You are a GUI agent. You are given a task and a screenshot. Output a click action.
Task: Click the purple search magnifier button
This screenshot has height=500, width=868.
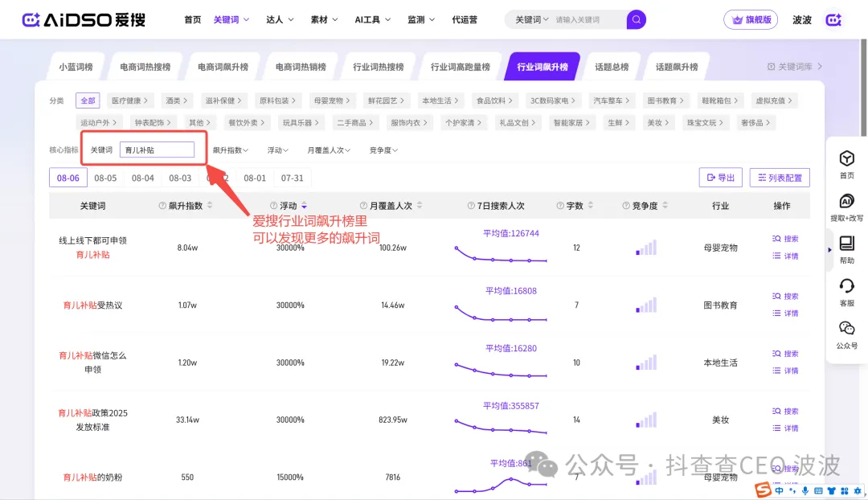tap(636, 19)
